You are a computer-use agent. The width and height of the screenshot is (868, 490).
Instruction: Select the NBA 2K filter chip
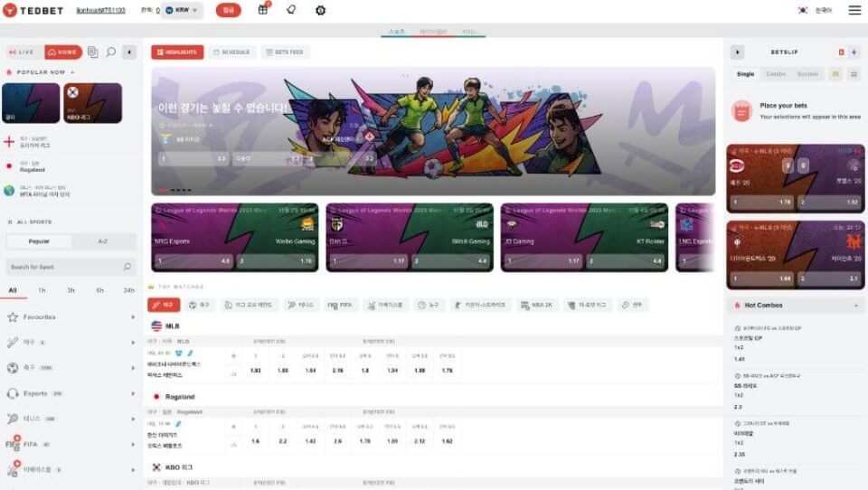[x=536, y=305]
